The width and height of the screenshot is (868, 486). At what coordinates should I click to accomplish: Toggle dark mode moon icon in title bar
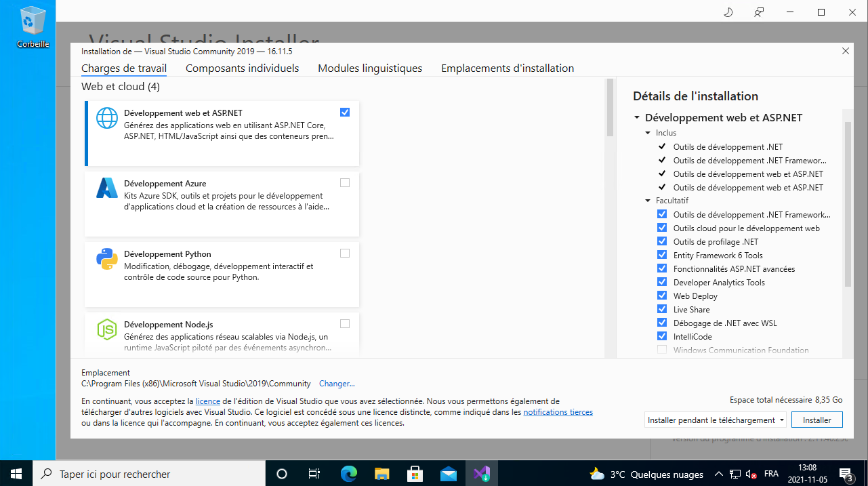pos(728,12)
